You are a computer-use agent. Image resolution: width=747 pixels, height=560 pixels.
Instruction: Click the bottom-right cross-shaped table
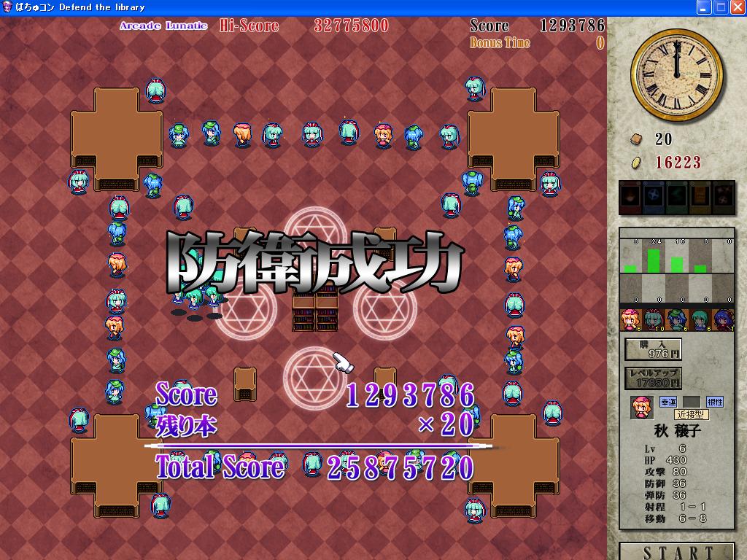(514, 466)
